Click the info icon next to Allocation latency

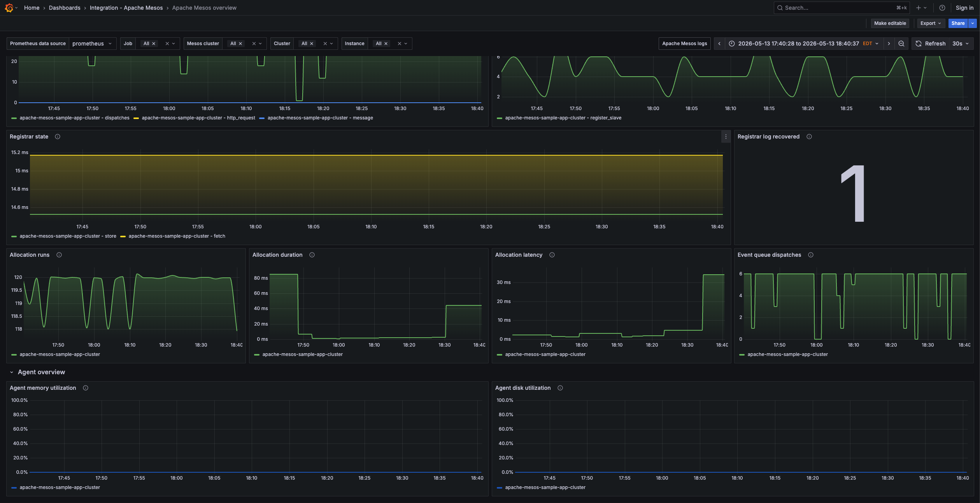point(552,255)
